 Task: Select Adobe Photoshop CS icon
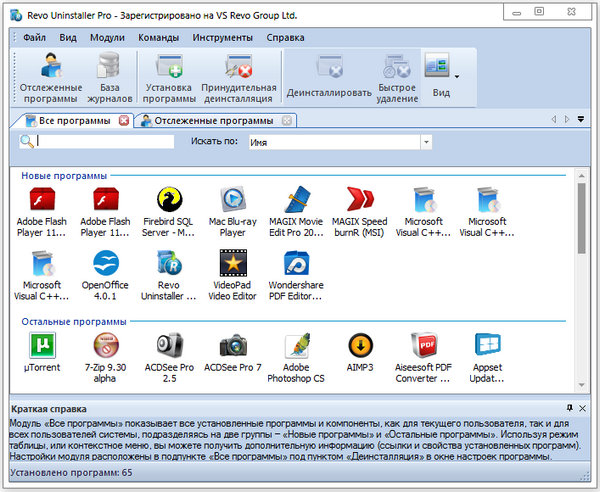(x=296, y=347)
